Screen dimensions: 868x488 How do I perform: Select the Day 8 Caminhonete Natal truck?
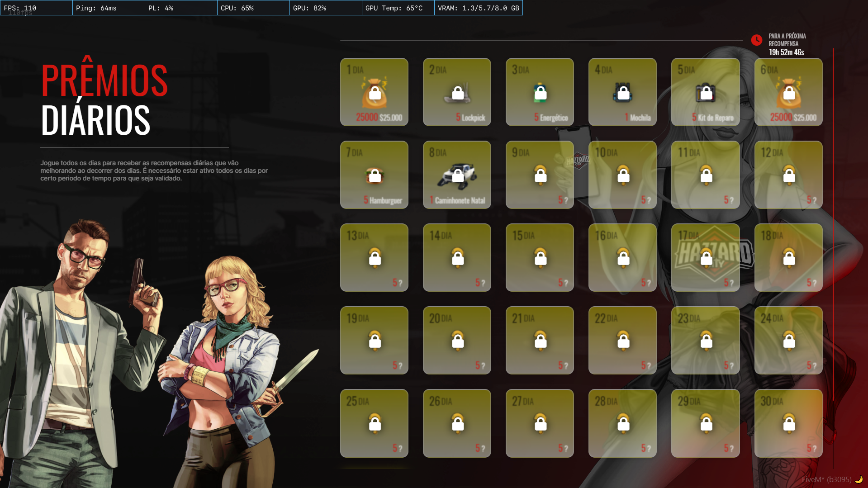[457, 175]
